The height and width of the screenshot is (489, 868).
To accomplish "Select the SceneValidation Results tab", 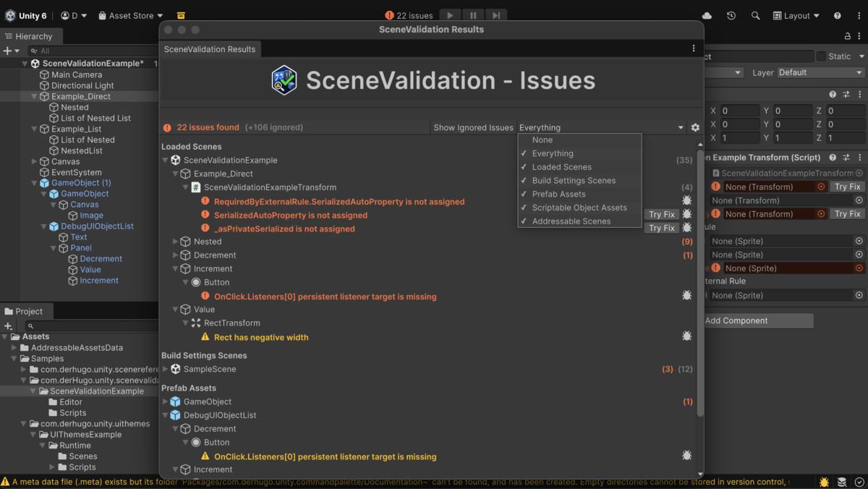I will click(x=210, y=49).
